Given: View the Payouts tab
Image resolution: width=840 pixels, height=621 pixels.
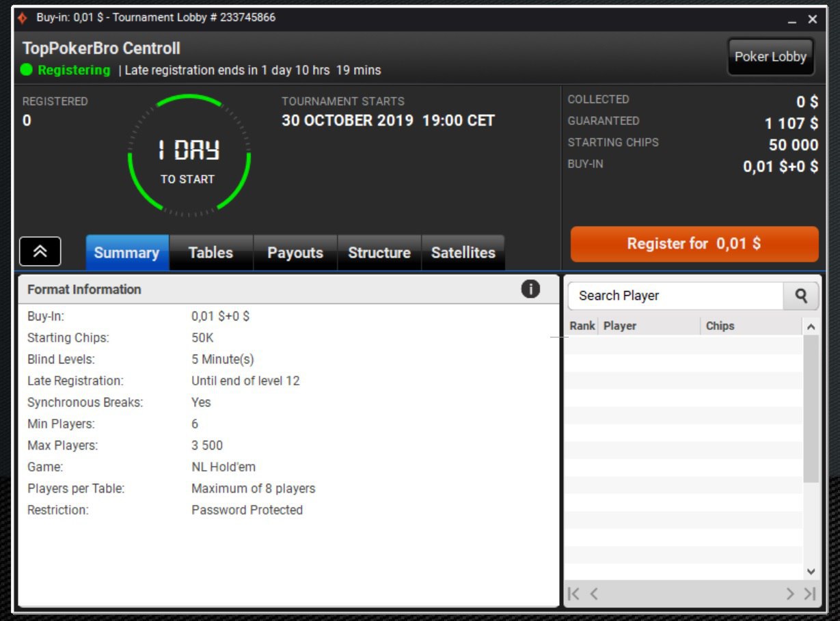Looking at the screenshot, I should pyautogui.click(x=295, y=253).
